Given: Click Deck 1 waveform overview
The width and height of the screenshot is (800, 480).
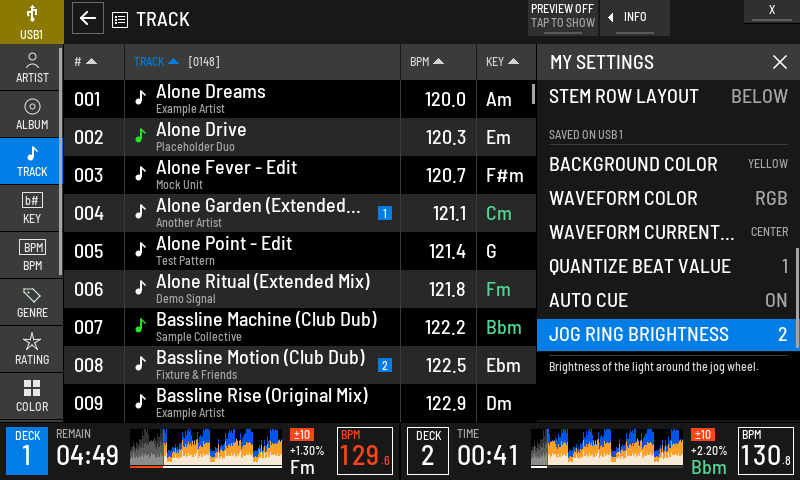Looking at the screenshot, I should pos(206,448).
